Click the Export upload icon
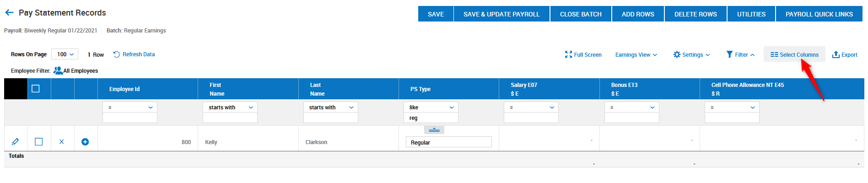The height and width of the screenshot is (183, 868). [x=836, y=54]
